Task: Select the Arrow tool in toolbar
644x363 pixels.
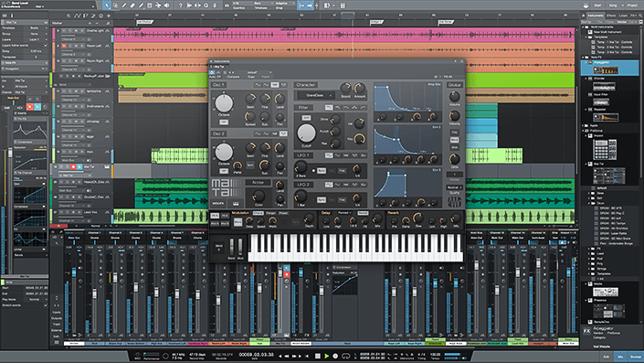Action: click(107, 5)
